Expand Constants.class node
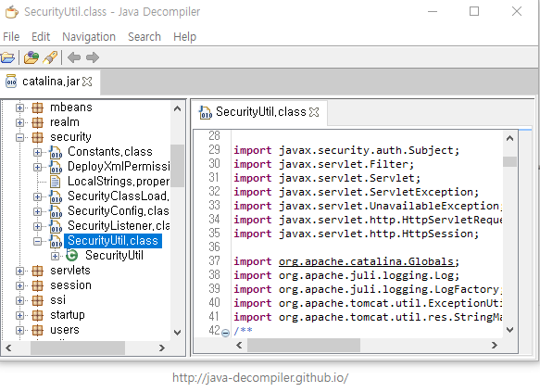The width and height of the screenshot is (540, 392). tap(38, 152)
